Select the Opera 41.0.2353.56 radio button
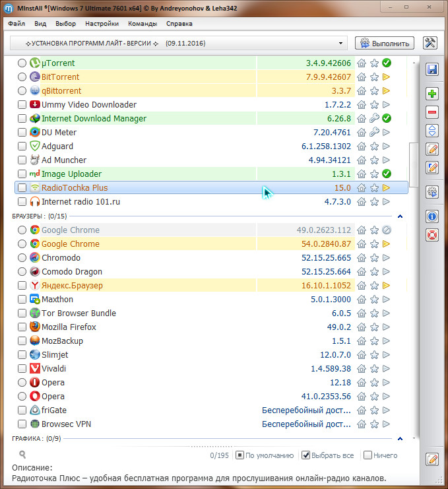448x489 pixels. tap(22, 397)
